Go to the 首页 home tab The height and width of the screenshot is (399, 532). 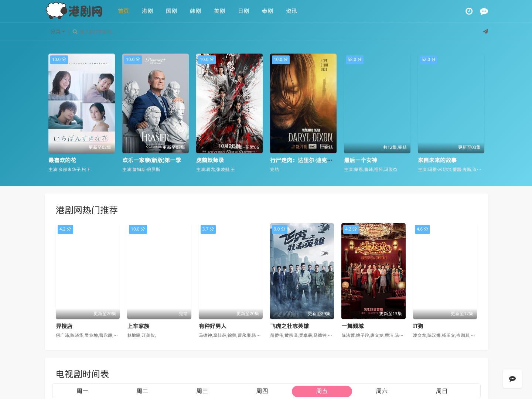coord(123,11)
